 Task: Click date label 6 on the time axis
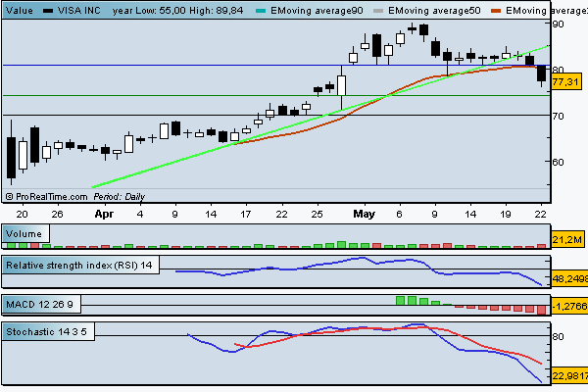click(x=400, y=215)
